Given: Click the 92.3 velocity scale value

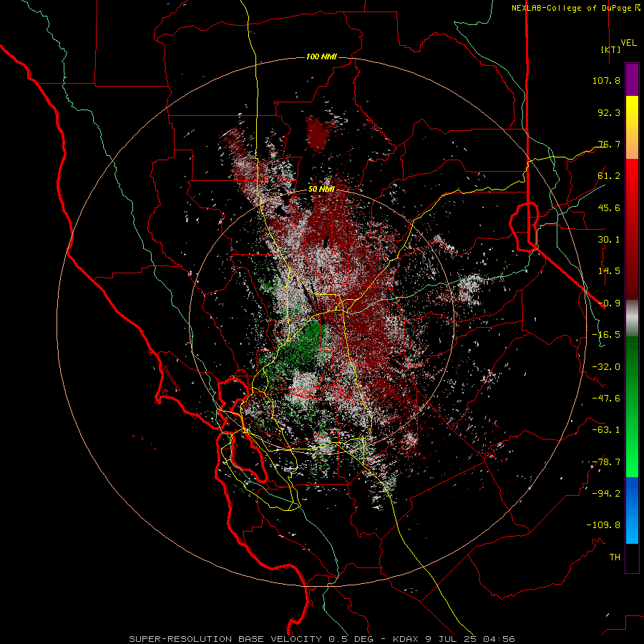Looking at the screenshot, I should (609, 112).
